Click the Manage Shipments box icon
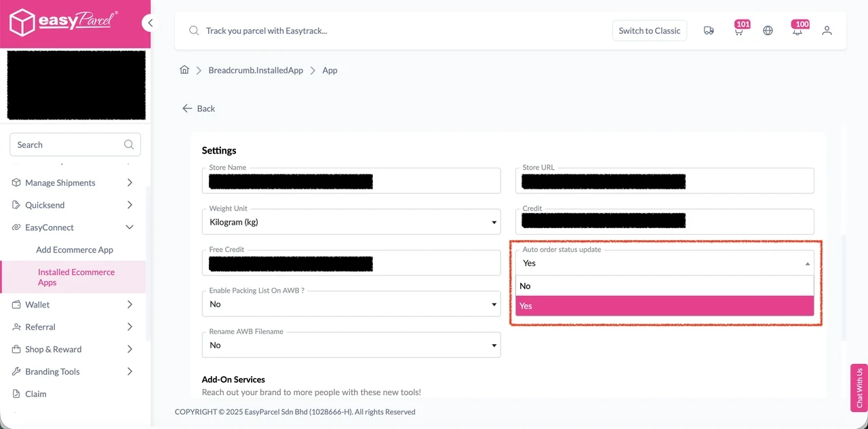 15,183
